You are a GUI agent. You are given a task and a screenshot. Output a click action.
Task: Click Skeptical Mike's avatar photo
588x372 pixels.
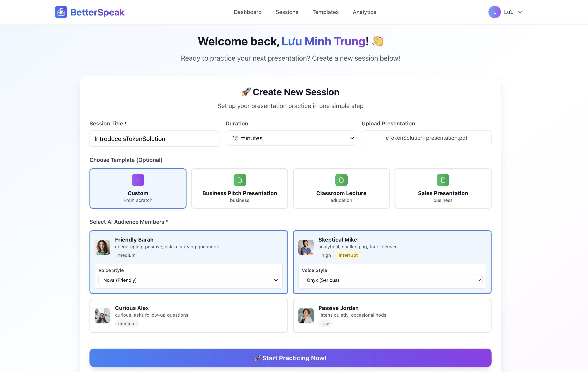click(x=306, y=247)
